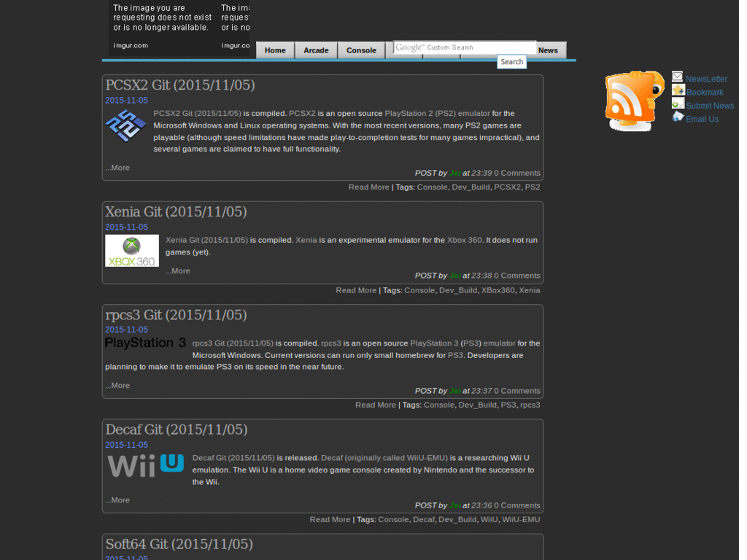Open the NewsLetter link
This screenshot has height=560, width=747.
[706, 79]
